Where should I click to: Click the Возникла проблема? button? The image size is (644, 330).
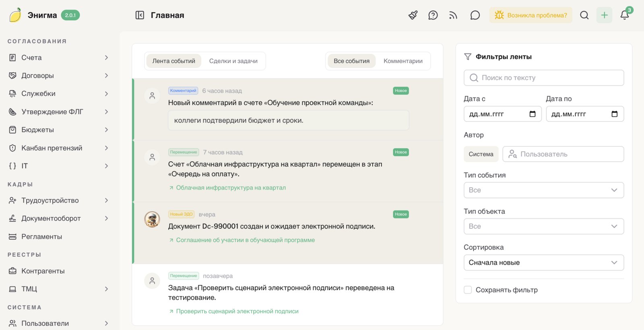(x=530, y=15)
